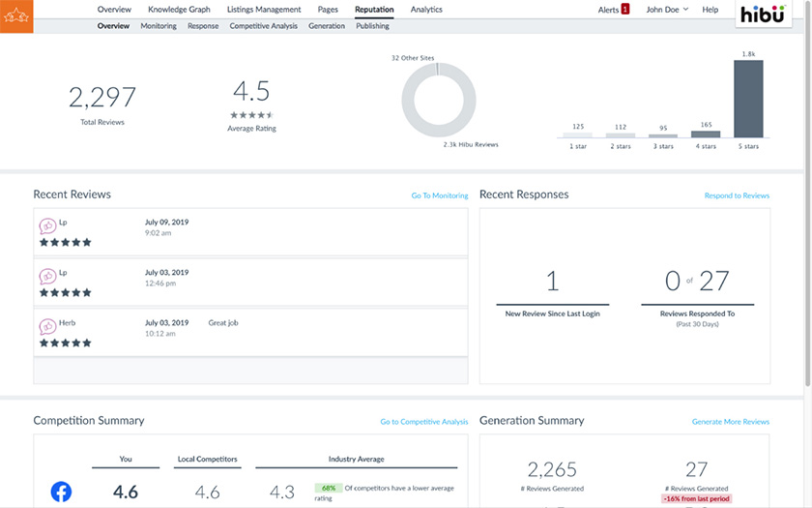Click the review icon on July 03 12:46 pm review
This screenshot has height=508, width=812.
point(47,277)
